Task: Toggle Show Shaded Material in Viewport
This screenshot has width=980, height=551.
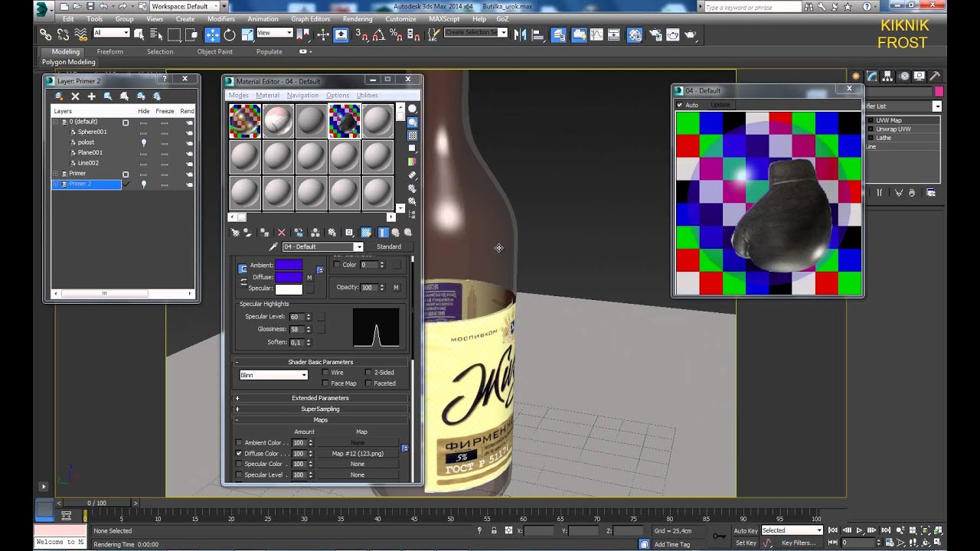Action: [366, 233]
